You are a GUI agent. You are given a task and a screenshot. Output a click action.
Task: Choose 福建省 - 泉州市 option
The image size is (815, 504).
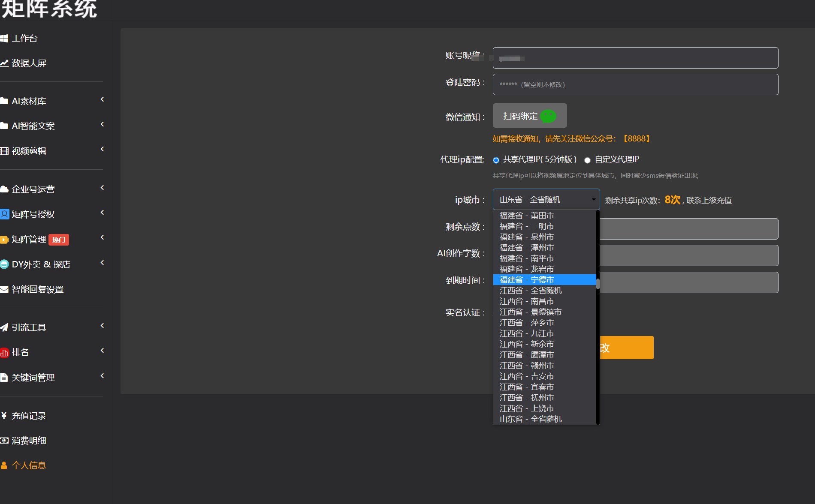pos(544,237)
